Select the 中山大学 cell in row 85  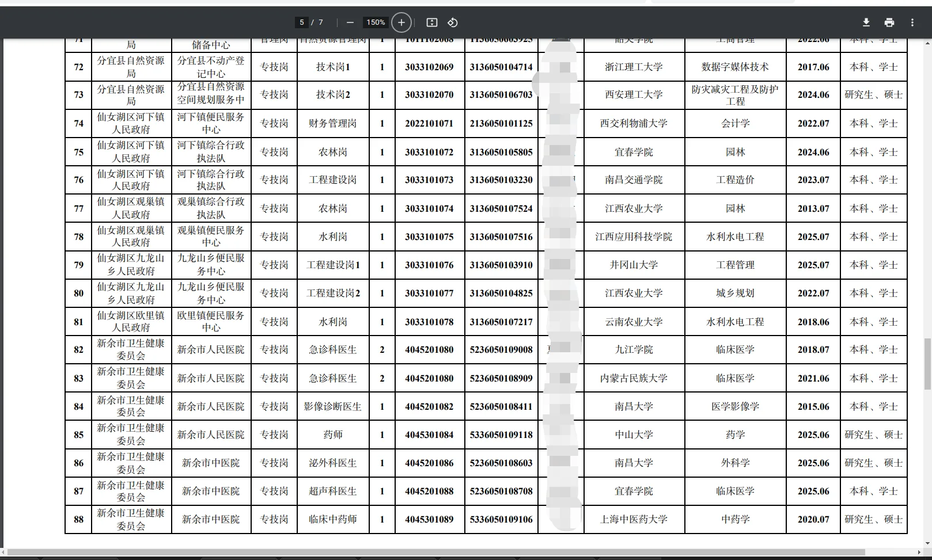[633, 435]
